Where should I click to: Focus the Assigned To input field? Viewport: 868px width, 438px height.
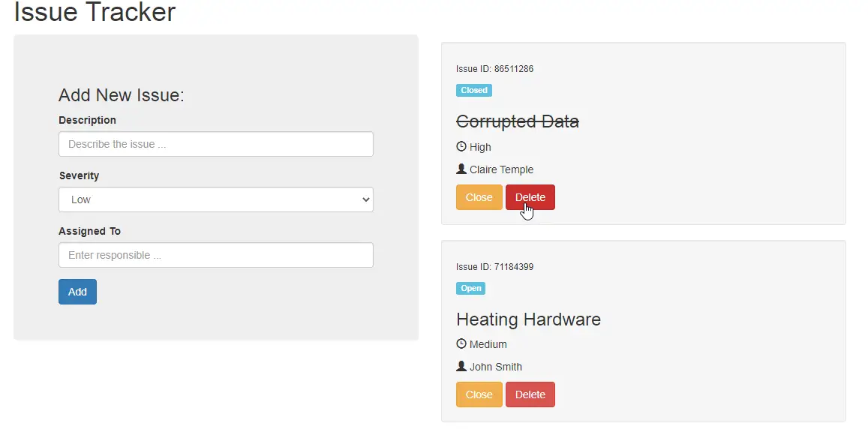tap(216, 255)
